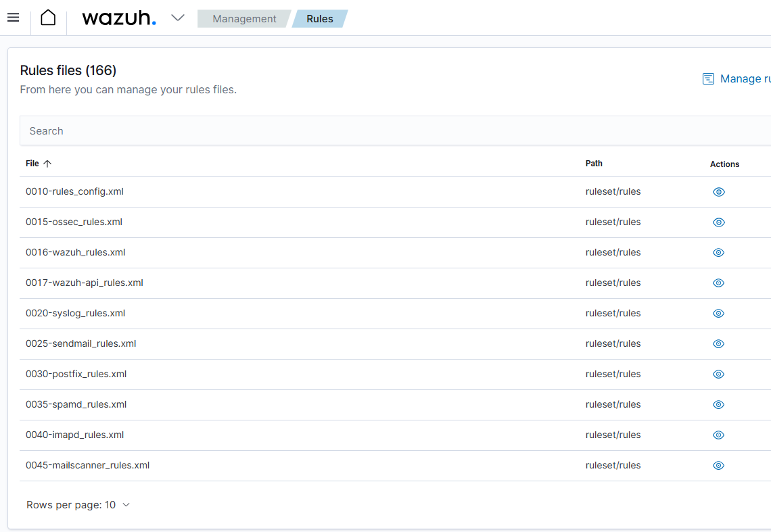The height and width of the screenshot is (532, 771).
Task: Show content of 0030-postfix_rules.xml via eye icon
Action: click(x=718, y=374)
